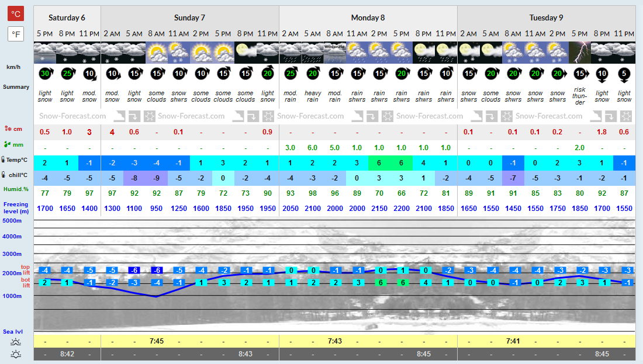Select the Monday 8 day header
The image size is (643, 364).
click(x=368, y=18)
